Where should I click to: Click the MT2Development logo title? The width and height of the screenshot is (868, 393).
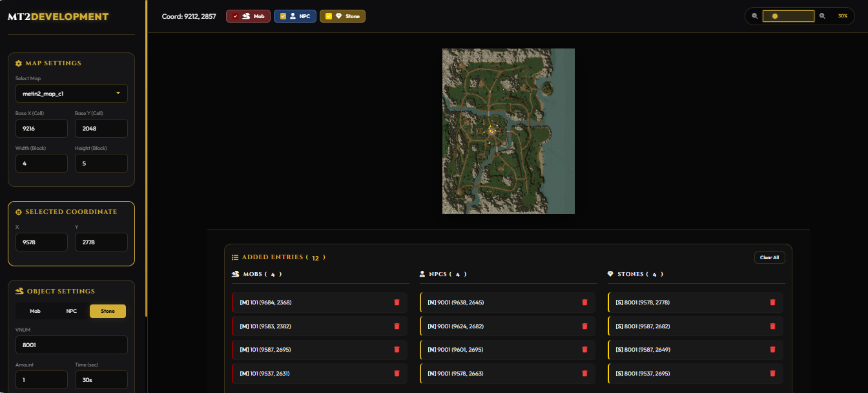(x=58, y=17)
